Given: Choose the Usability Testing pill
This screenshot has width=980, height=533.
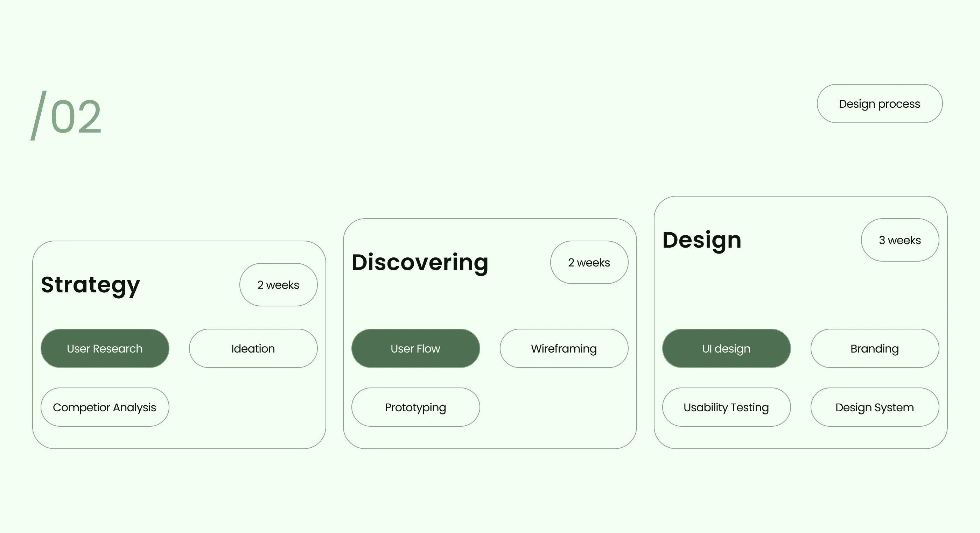Looking at the screenshot, I should [x=726, y=407].
